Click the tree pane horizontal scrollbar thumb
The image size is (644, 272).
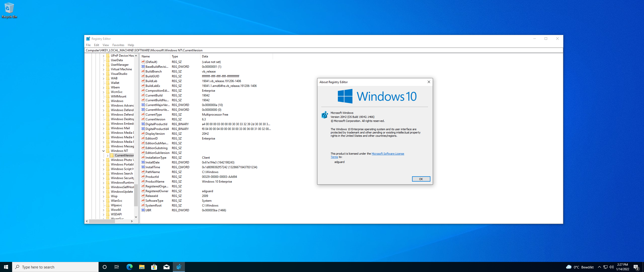[x=102, y=221]
